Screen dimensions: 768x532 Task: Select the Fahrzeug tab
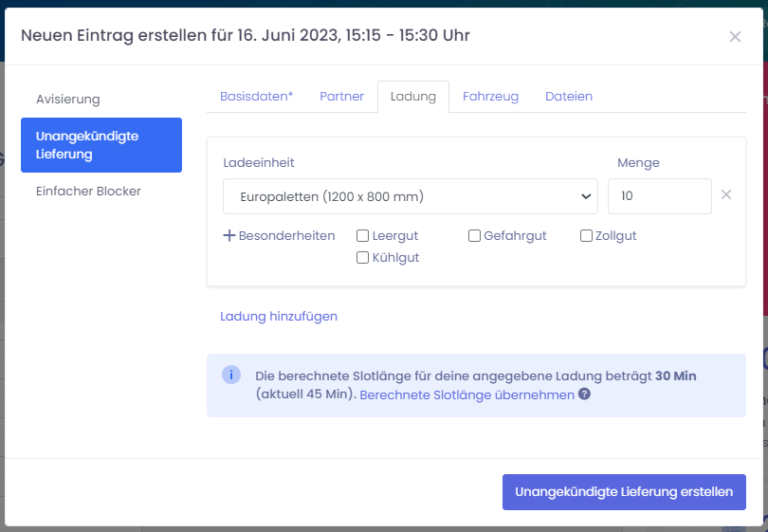(490, 97)
